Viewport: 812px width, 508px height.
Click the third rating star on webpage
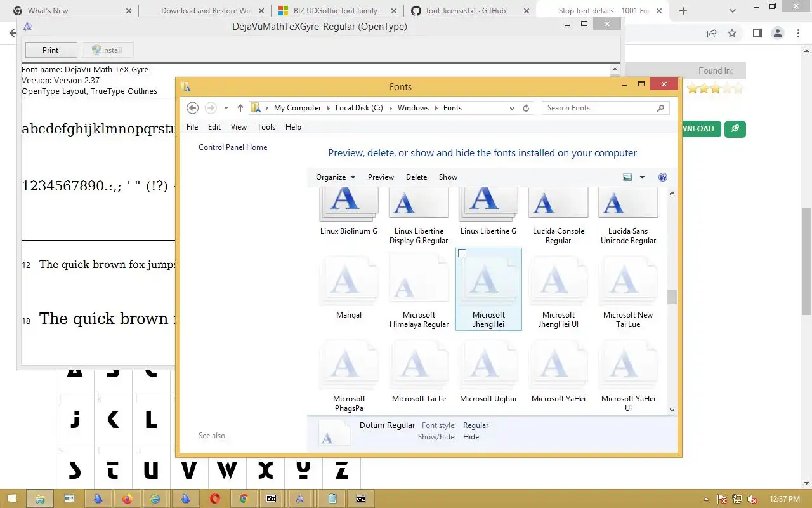pos(716,89)
